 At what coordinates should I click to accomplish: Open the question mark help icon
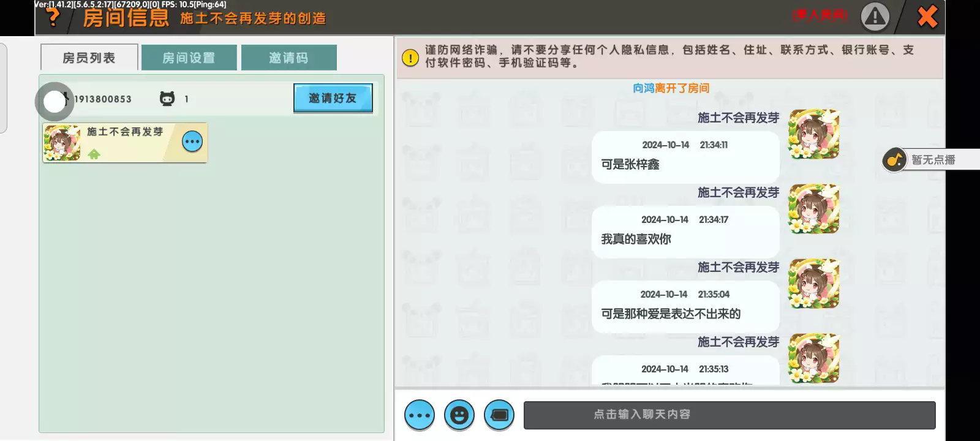53,18
